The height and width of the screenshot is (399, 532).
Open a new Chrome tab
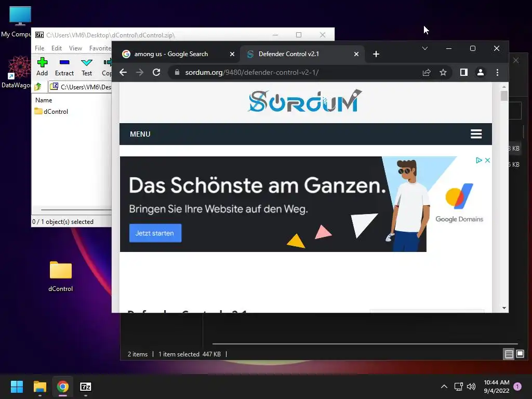376,54
